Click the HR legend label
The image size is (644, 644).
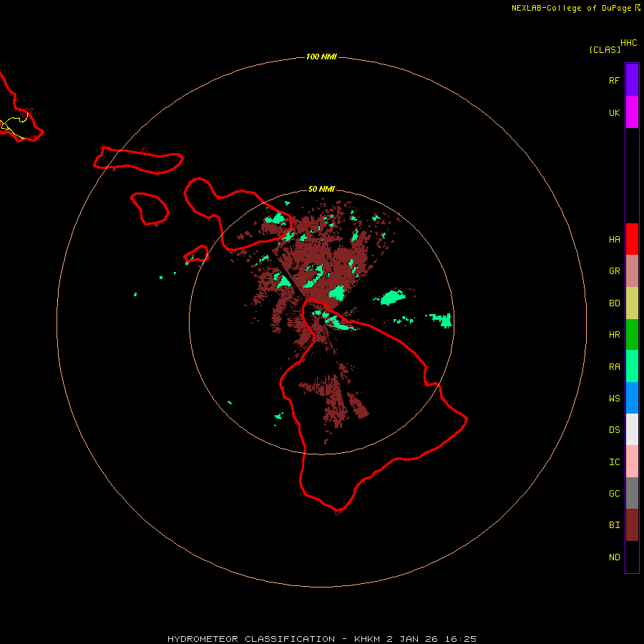(x=614, y=335)
